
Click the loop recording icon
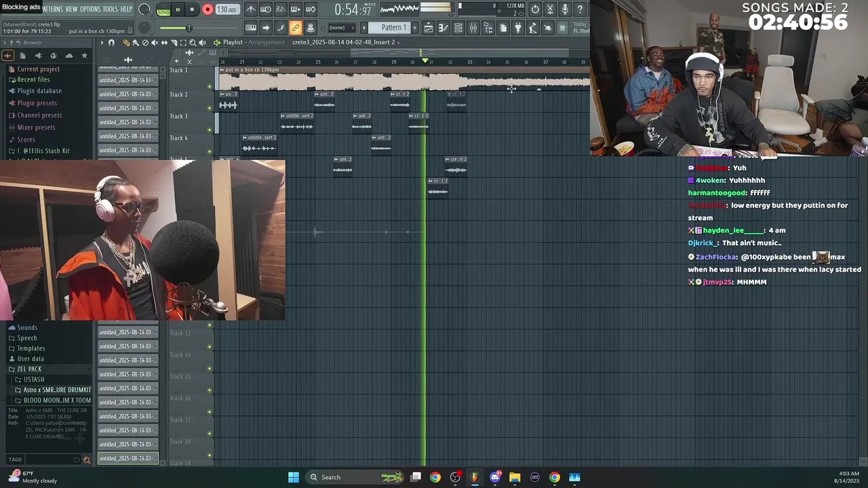pos(311,9)
